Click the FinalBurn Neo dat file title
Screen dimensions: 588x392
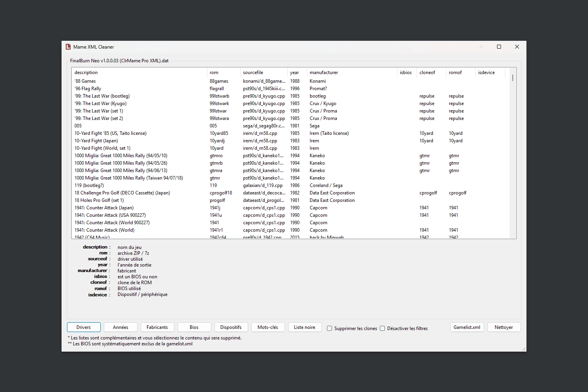point(120,61)
